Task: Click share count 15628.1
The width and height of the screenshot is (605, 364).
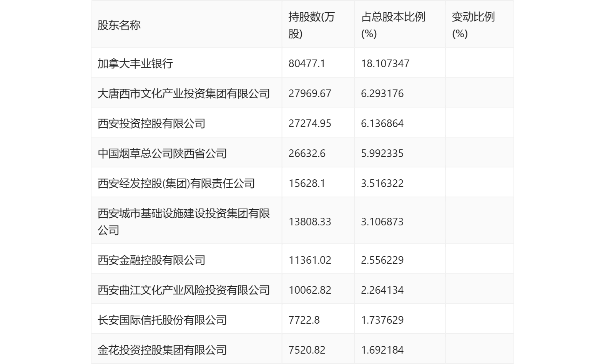Action: [x=307, y=183]
